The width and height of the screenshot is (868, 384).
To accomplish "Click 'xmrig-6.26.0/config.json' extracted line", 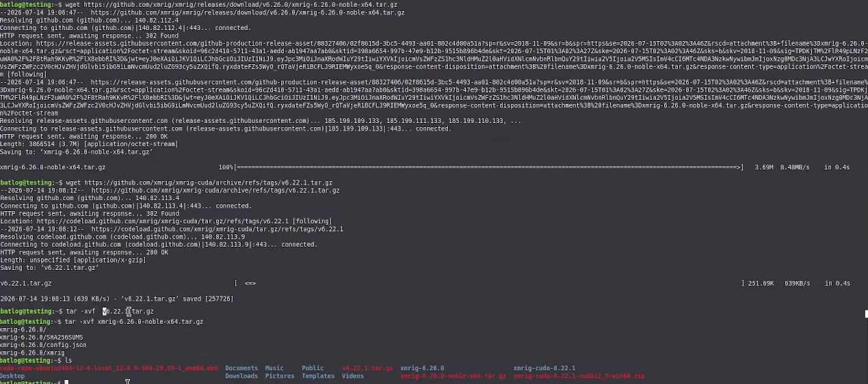I will tap(43, 345).
